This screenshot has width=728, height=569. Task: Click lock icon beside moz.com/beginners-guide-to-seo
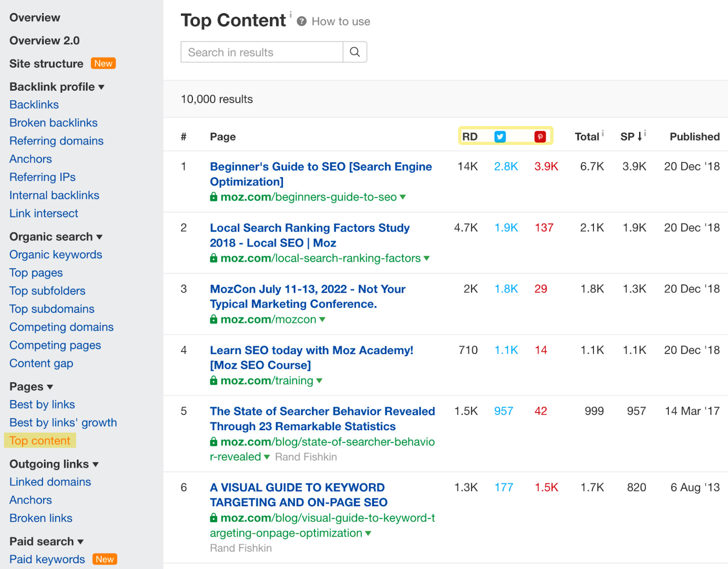[x=213, y=197]
